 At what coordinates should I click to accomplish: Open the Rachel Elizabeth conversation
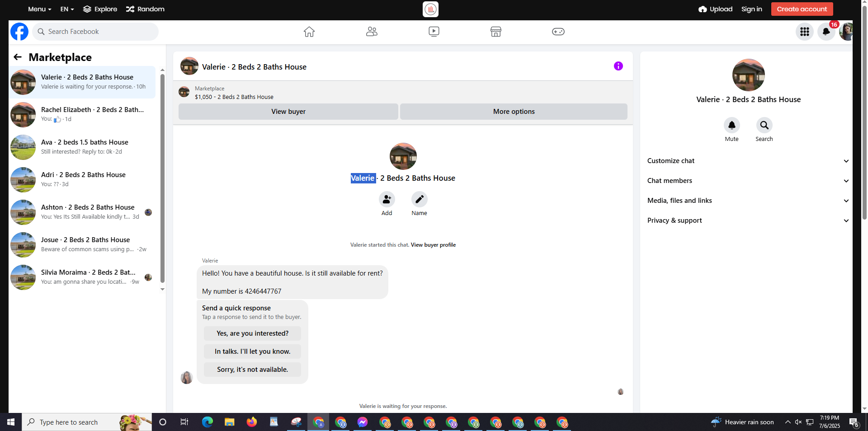point(82,114)
